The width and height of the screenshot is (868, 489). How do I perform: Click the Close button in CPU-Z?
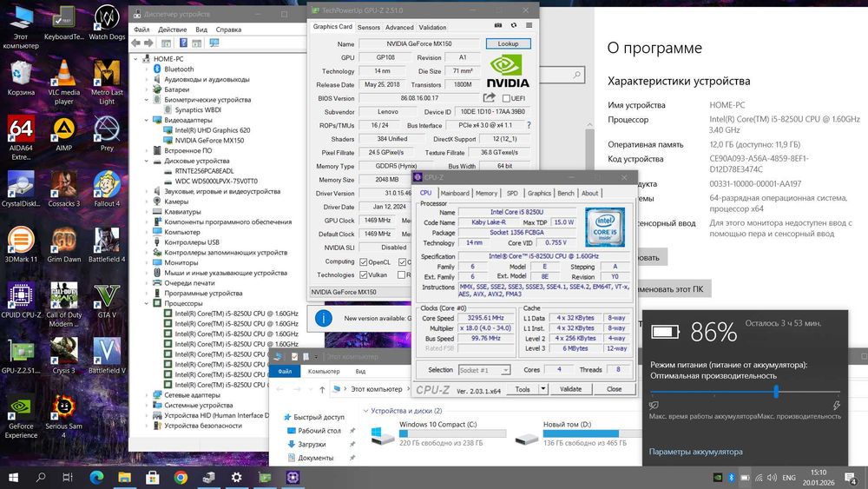pyautogui.click(x=614, y=389)
